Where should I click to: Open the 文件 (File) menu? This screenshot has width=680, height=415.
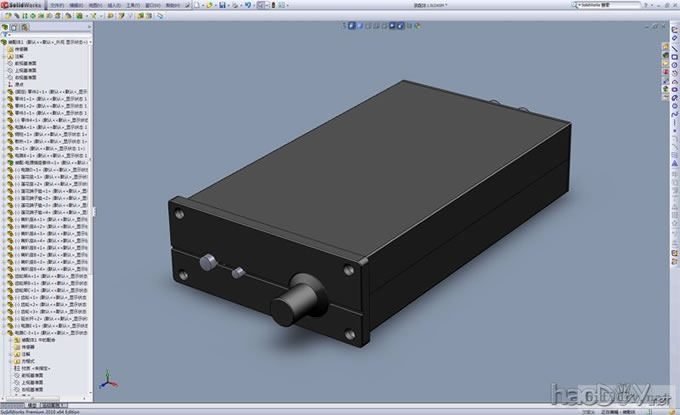pos(56,5)
